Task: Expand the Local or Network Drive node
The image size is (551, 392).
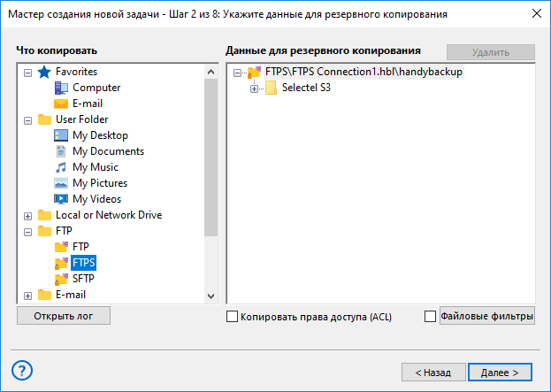Action: tap(27, 215)
